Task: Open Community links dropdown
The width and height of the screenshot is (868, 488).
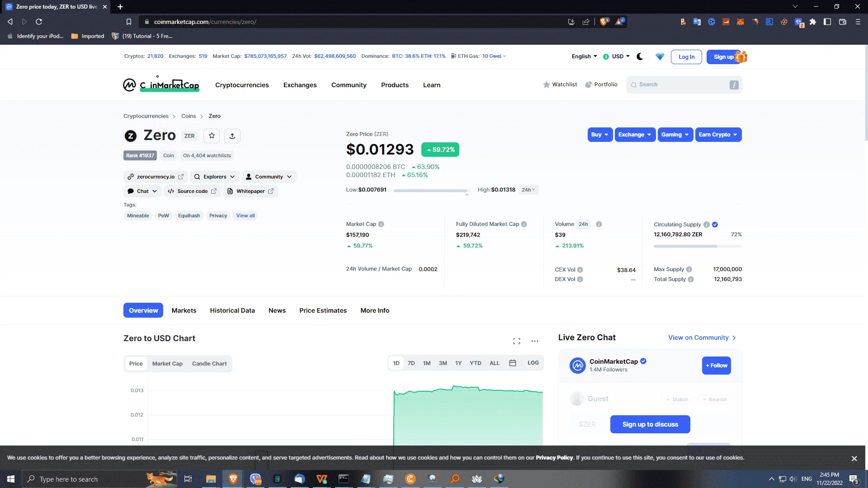Action: (x=269, y=177)
